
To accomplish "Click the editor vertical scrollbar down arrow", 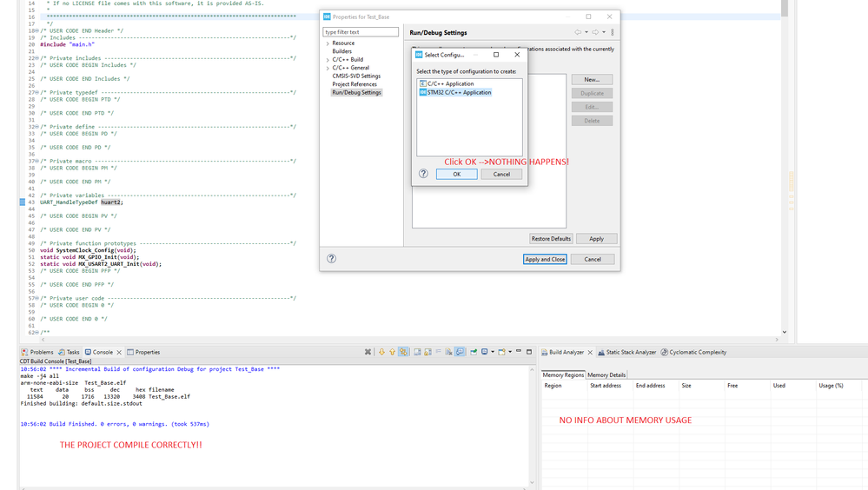I will tap(785, 332).
